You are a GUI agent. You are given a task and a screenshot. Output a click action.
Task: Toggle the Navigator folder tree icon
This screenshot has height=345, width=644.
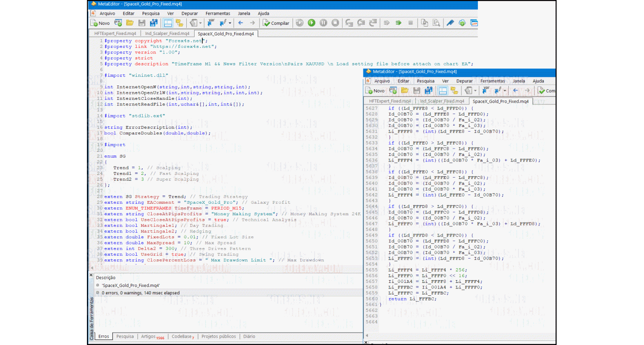179,23
